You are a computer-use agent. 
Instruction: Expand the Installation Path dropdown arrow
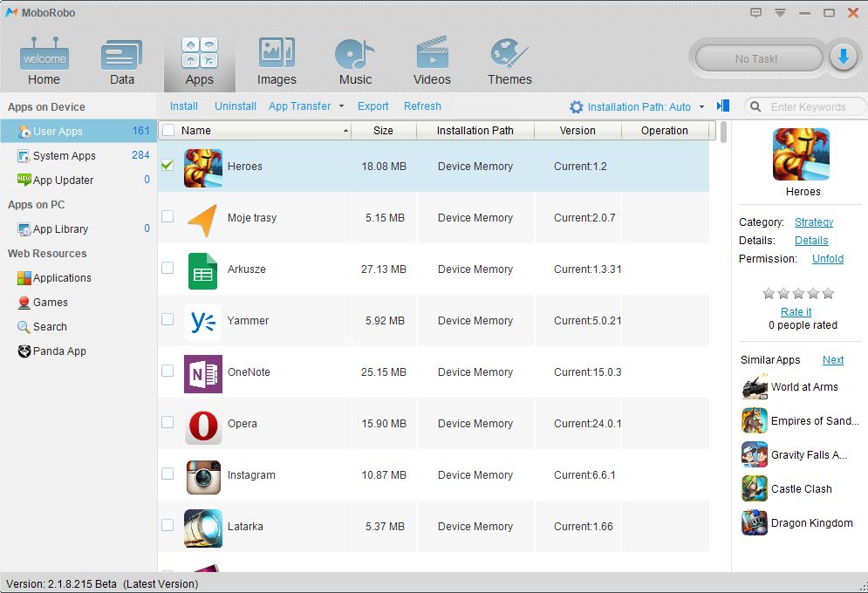click(702, 106)
